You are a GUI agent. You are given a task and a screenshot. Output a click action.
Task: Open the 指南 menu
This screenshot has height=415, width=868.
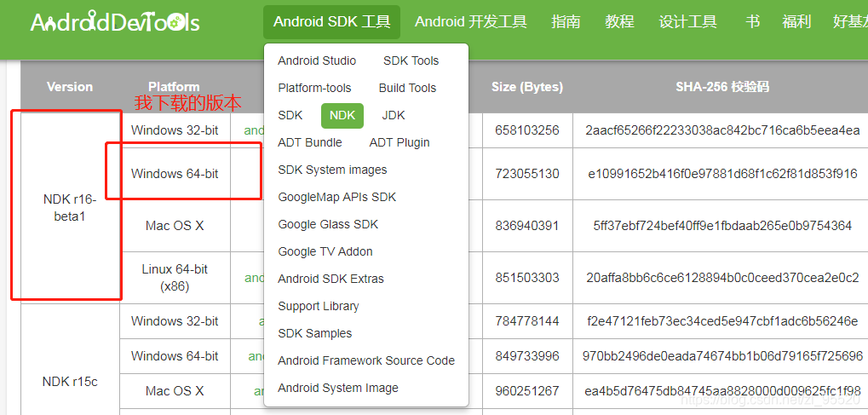point(566,22)
